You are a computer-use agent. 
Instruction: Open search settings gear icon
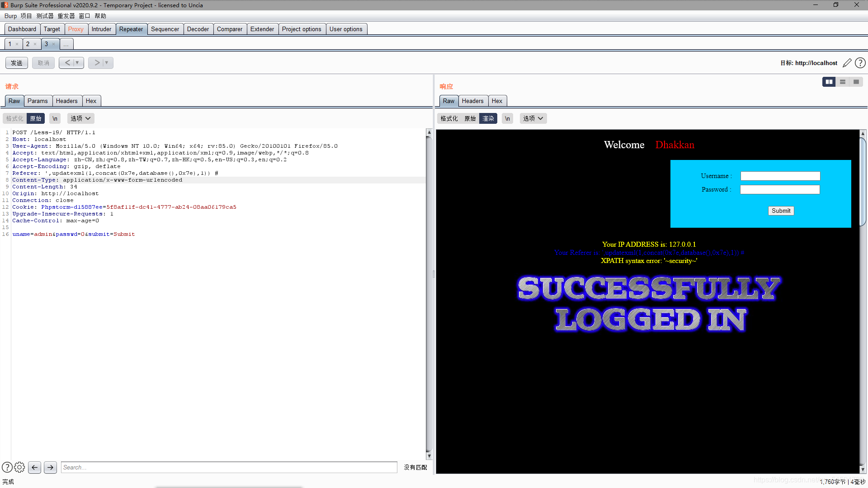coord(19,467)
